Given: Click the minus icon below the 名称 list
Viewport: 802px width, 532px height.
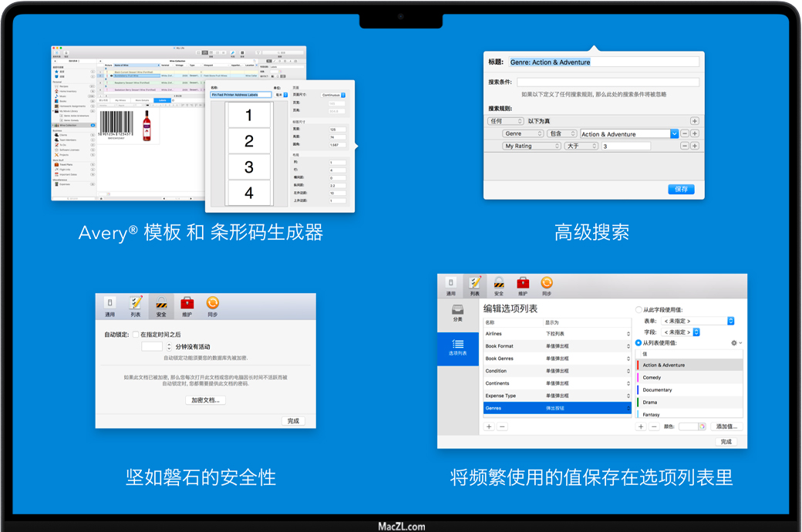Looking at the screenshot, I should (x=502, y=426).
